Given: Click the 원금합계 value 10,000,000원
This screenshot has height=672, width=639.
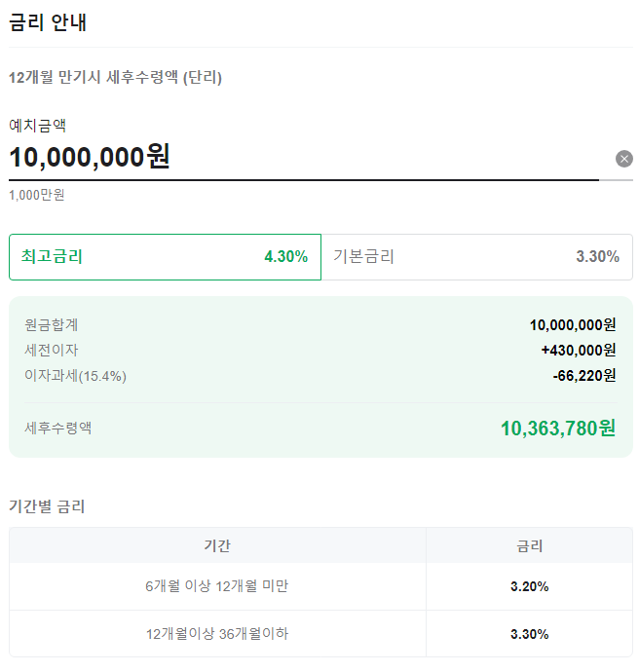Looking at the screenshot, I should coord(573,325).
